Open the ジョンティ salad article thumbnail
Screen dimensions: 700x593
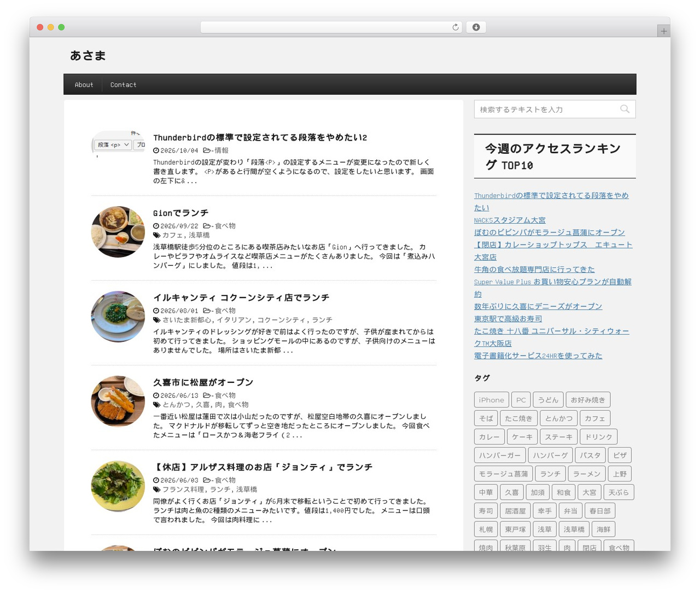(118, 486)
